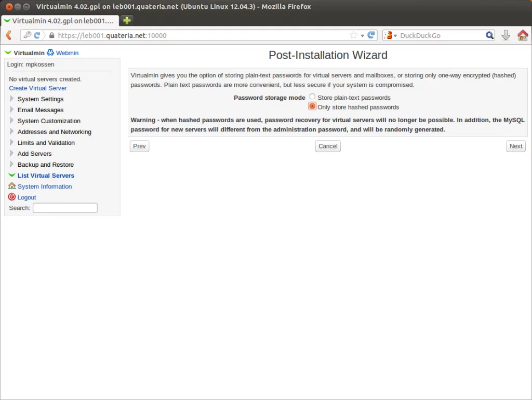Click the Next button
The image size is (532, 400).
(x=516, y=146)
